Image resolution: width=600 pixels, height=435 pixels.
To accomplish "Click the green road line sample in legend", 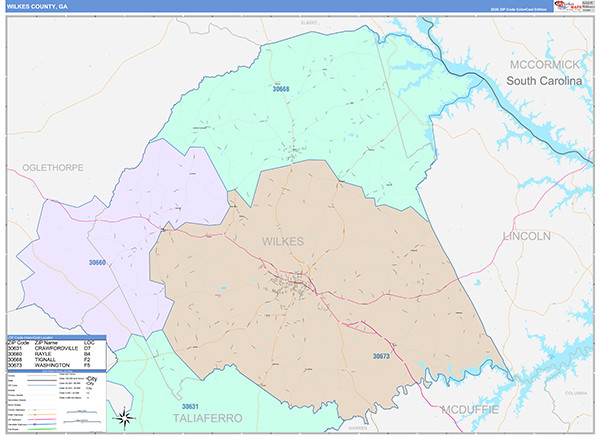I will click(42, 429).
